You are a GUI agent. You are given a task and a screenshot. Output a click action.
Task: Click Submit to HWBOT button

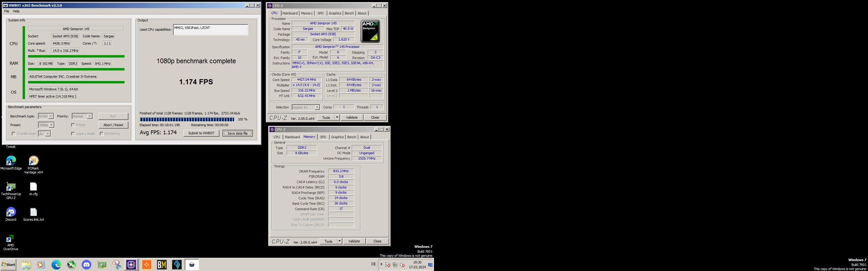201,133
